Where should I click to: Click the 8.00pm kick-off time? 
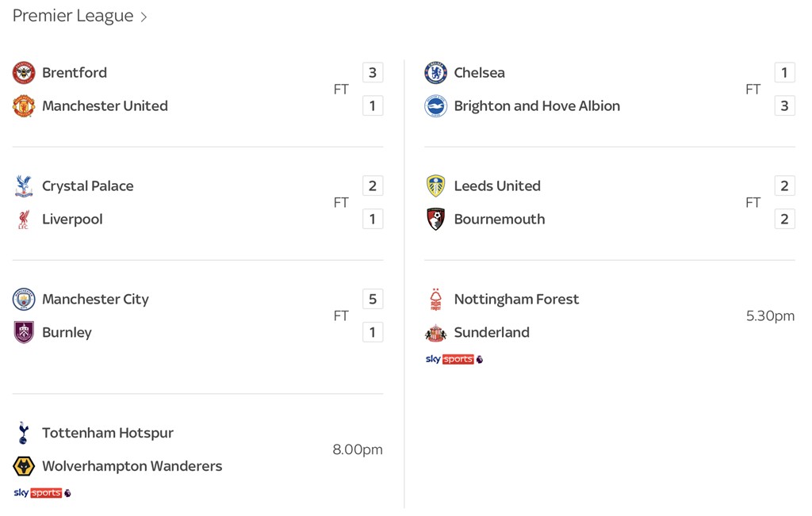click(x=358, y=449)
